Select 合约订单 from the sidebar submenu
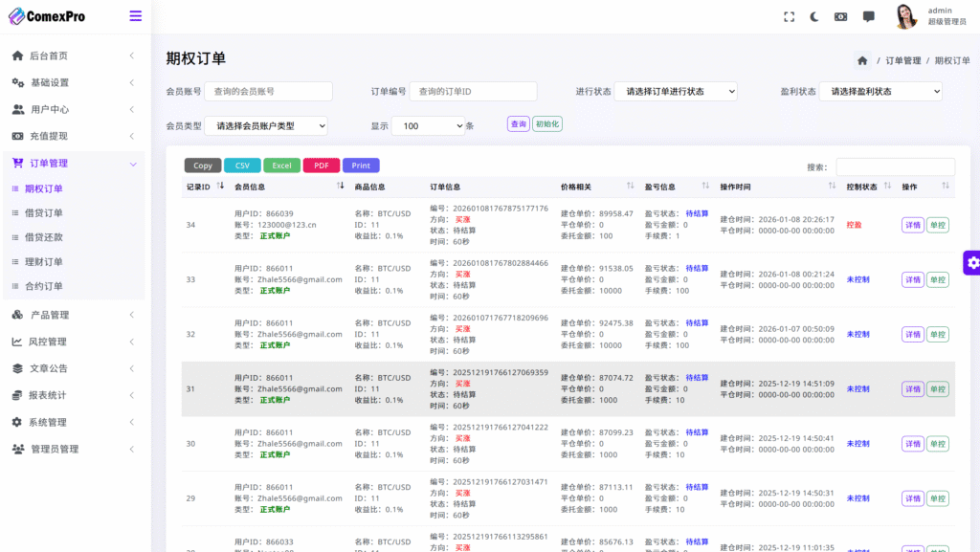 coord(44,286)
